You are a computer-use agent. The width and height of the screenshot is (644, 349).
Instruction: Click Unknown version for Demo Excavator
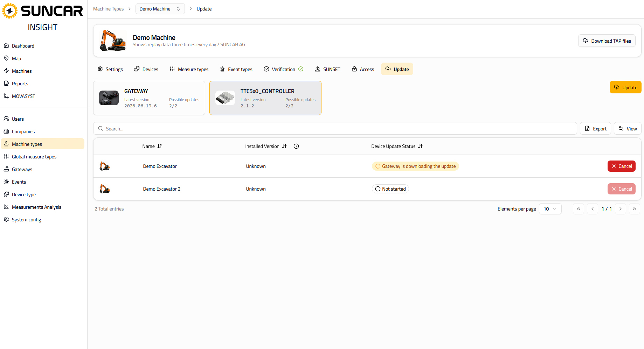tap(256, 166)
